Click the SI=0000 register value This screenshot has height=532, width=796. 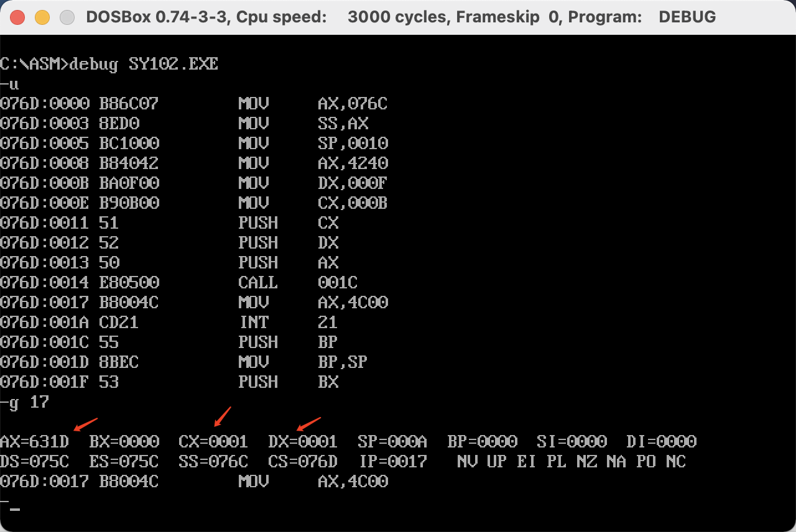tap(572, 442)
